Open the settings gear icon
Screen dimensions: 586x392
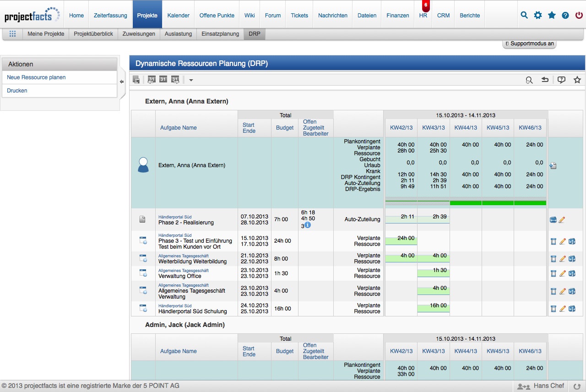(x=538, y=15)
